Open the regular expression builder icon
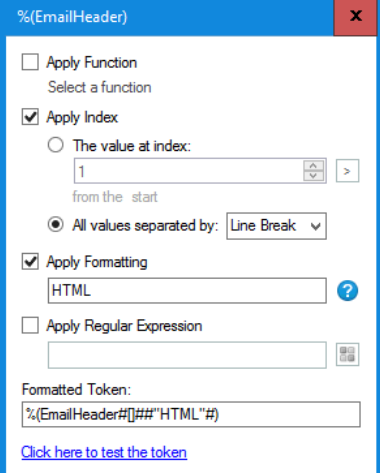The image size is (380, 473). pos(347,354)
